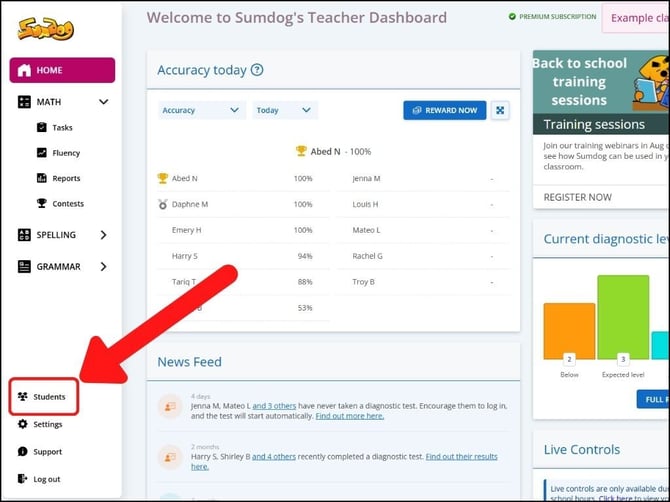670x502 pixels.
Task: Select the Louis H row
Action: 424,204
